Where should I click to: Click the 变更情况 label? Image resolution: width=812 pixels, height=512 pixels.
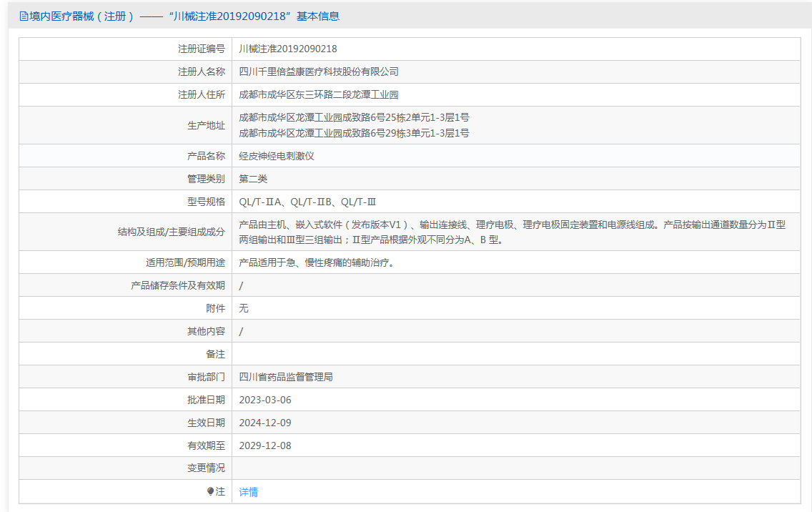(x=206, y=468)
